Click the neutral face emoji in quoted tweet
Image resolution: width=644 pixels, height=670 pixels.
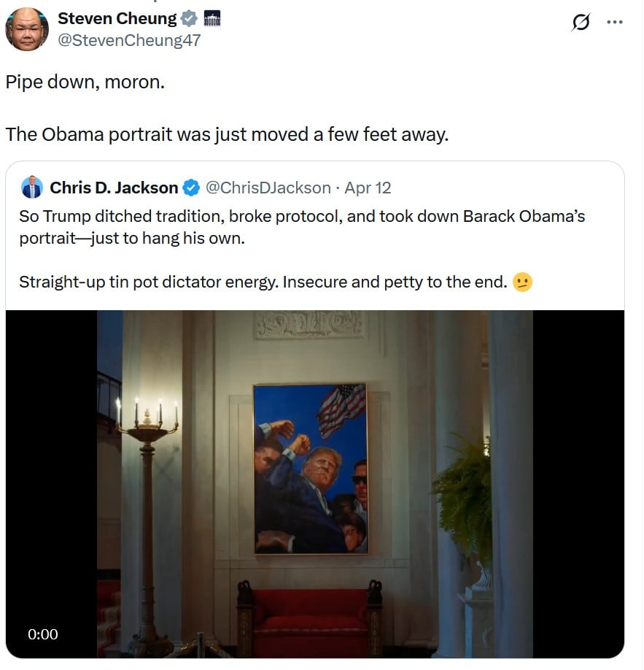(522, 282)
